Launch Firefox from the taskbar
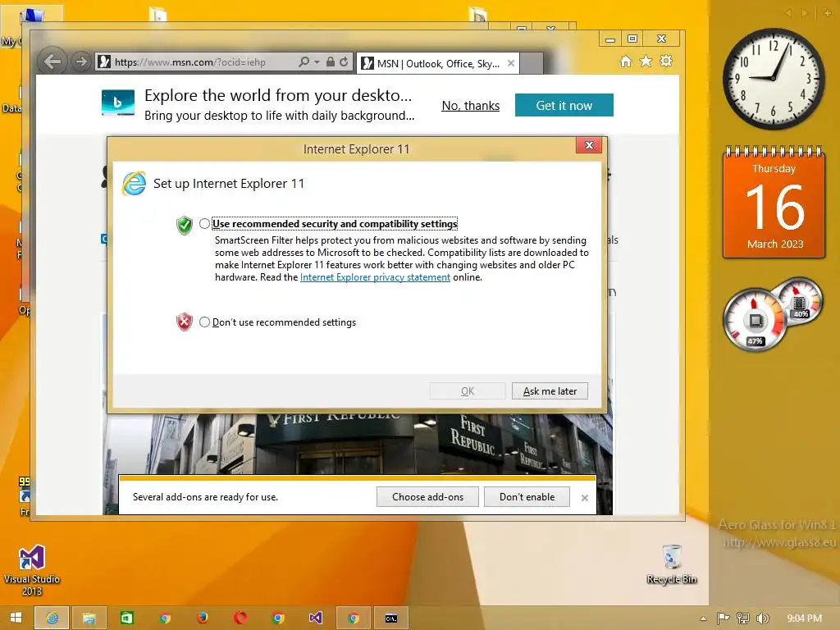Screen dimensions: 840x630 coord(203,619)
